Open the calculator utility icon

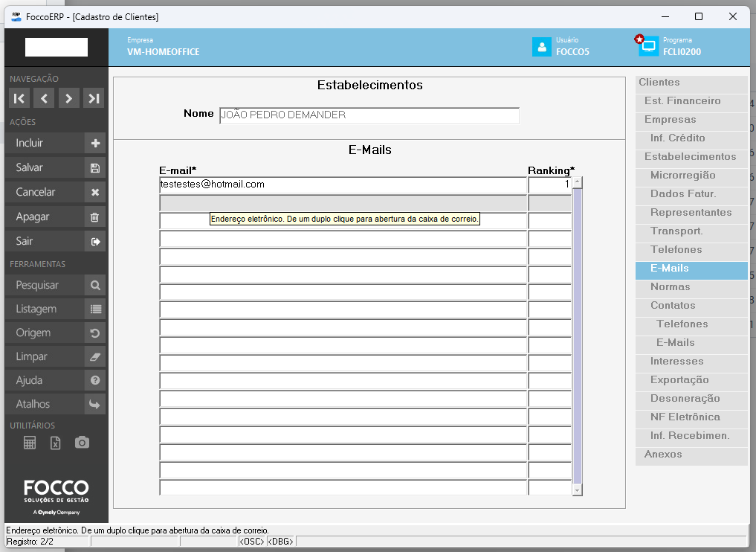coord(30,443)
